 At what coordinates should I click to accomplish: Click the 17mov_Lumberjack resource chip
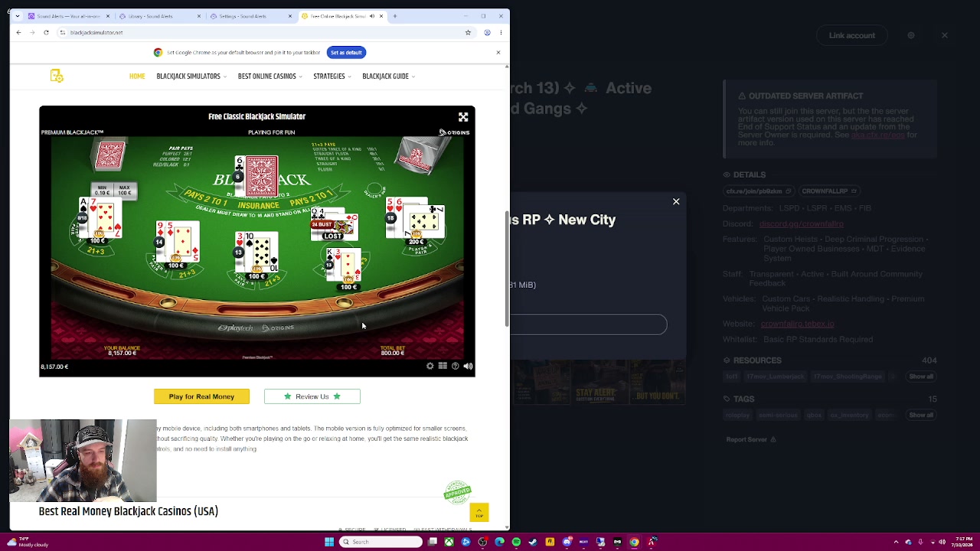[x=775, y=377]
